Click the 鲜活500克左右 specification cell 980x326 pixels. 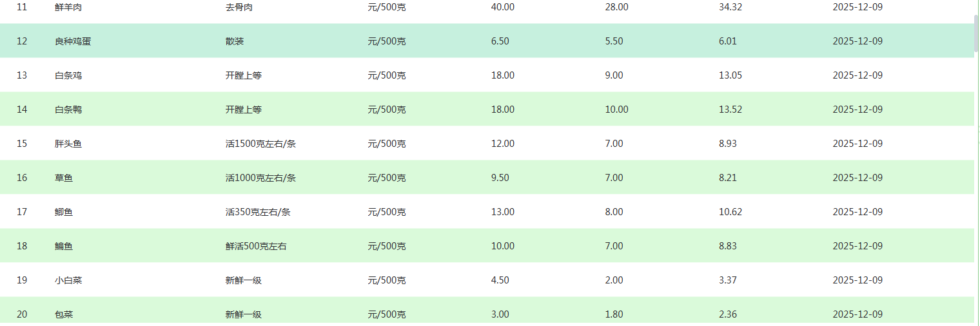tap(256, 246)
